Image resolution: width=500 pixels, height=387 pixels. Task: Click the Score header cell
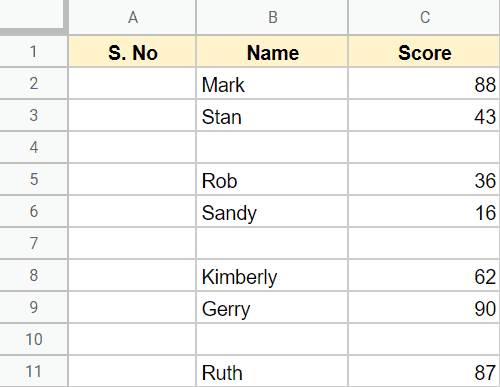(424, 51)
